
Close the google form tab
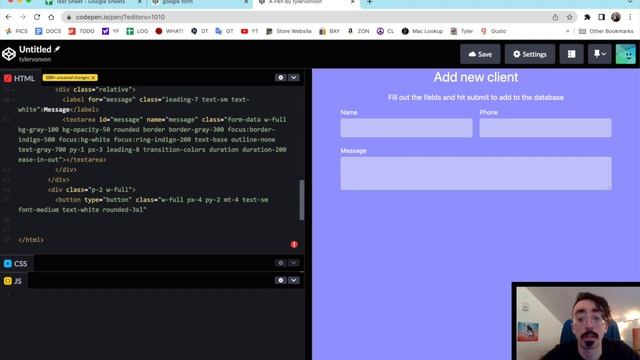click(246, 2)
